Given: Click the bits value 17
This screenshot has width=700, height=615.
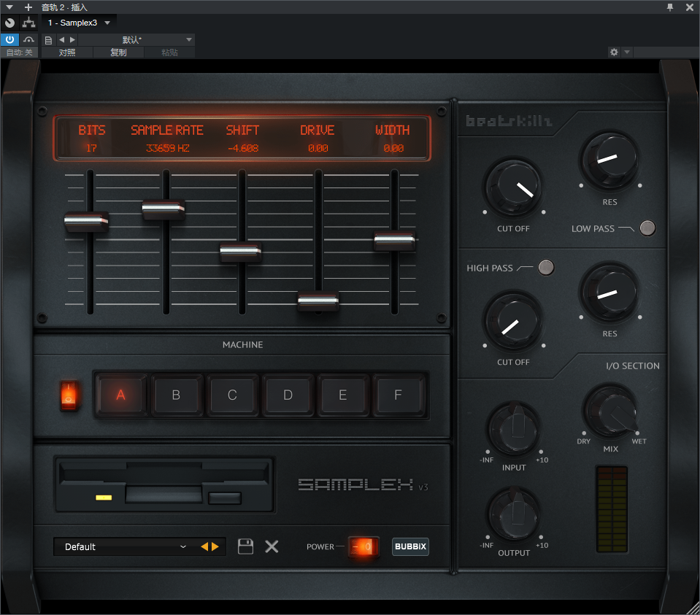Looking at the screenshot, I should 91,148.
